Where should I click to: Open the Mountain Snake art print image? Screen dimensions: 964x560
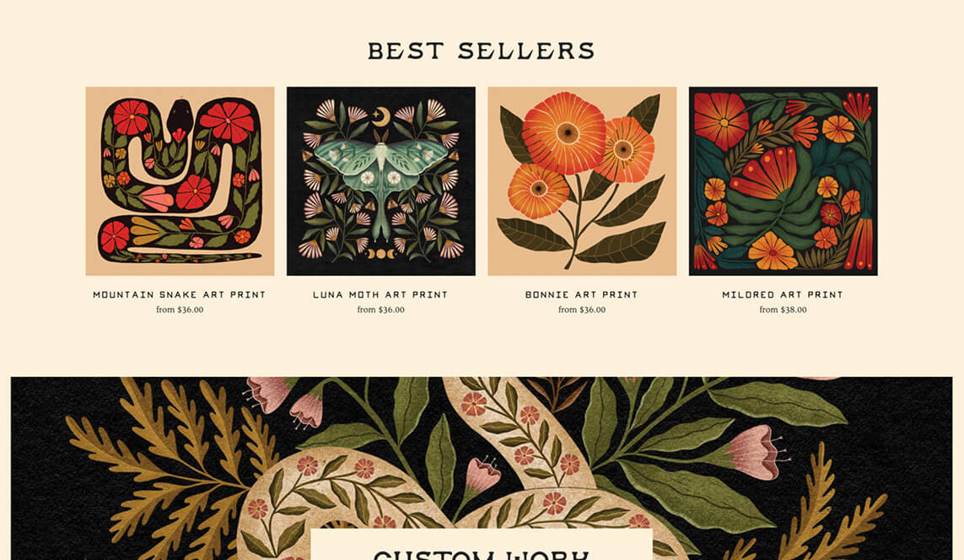(x=180, y=181)
